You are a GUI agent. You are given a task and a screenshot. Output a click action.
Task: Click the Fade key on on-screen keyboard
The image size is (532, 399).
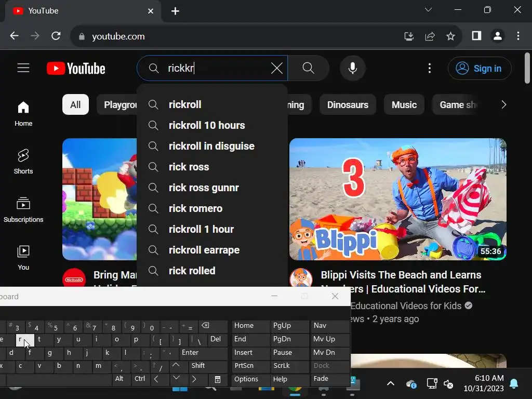330,379
